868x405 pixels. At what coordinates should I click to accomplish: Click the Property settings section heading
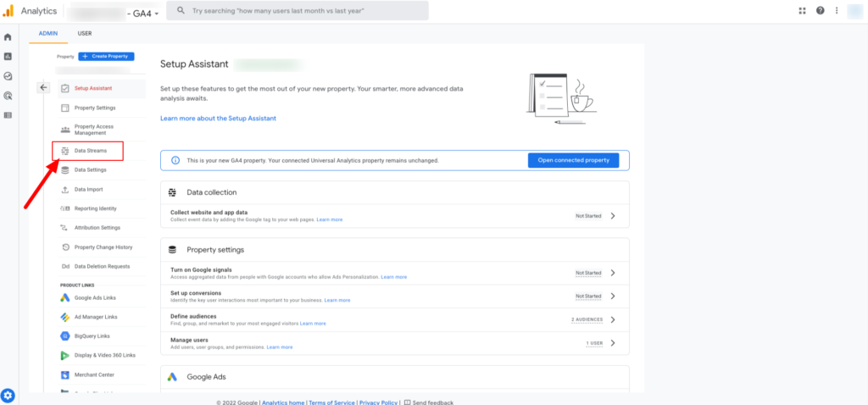click(x=215, y=250)
